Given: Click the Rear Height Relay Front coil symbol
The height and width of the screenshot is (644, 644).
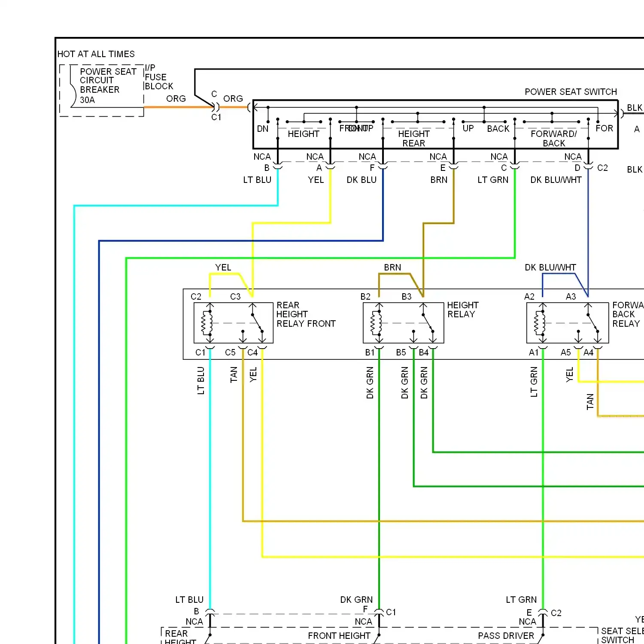Looking at the screenshot, I should pyautogui.click(x=207, y=323).
